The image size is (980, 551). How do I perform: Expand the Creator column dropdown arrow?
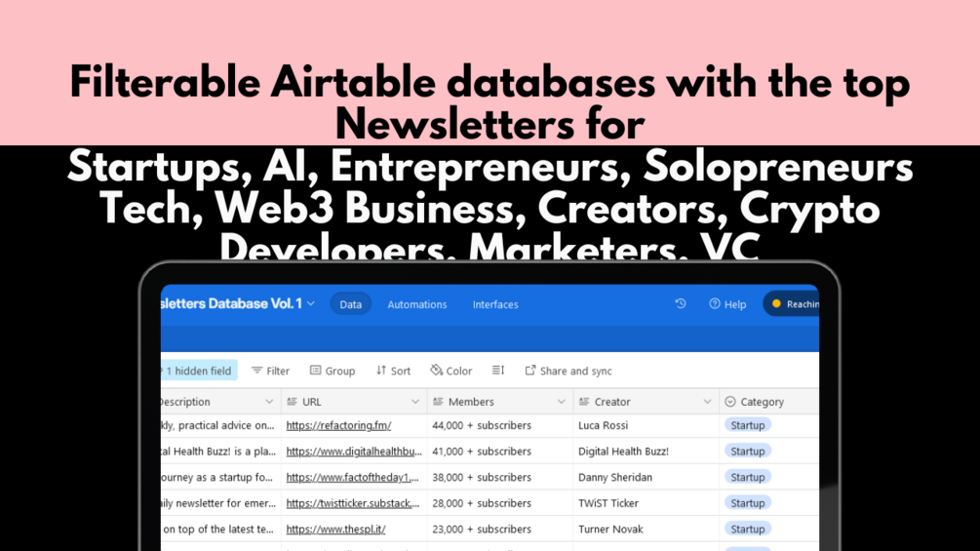click(x=708, y=402)
